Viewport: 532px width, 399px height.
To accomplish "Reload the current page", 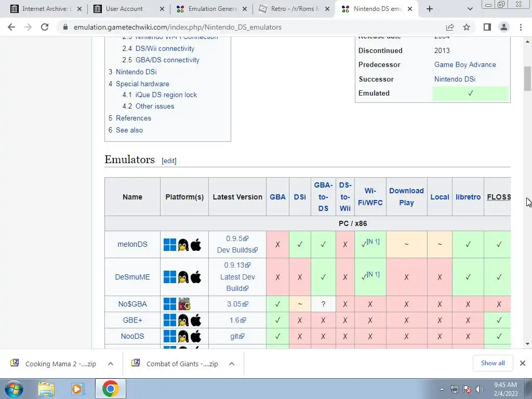I will pos(45,27).
